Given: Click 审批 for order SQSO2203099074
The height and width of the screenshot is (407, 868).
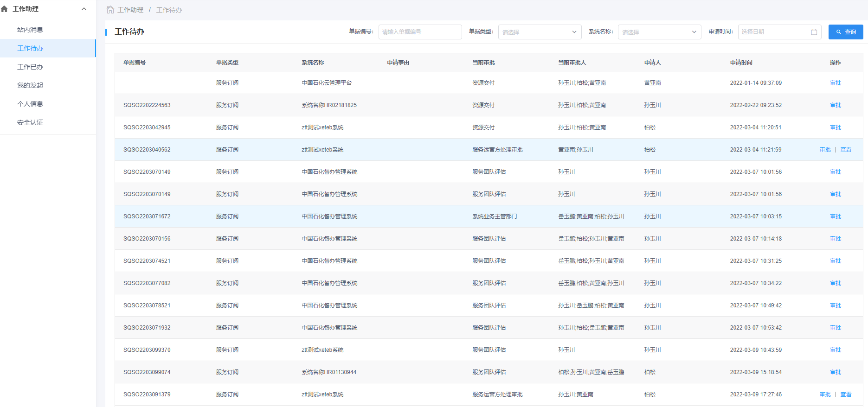Looking at the screenshot, I should tap(836, 372).
